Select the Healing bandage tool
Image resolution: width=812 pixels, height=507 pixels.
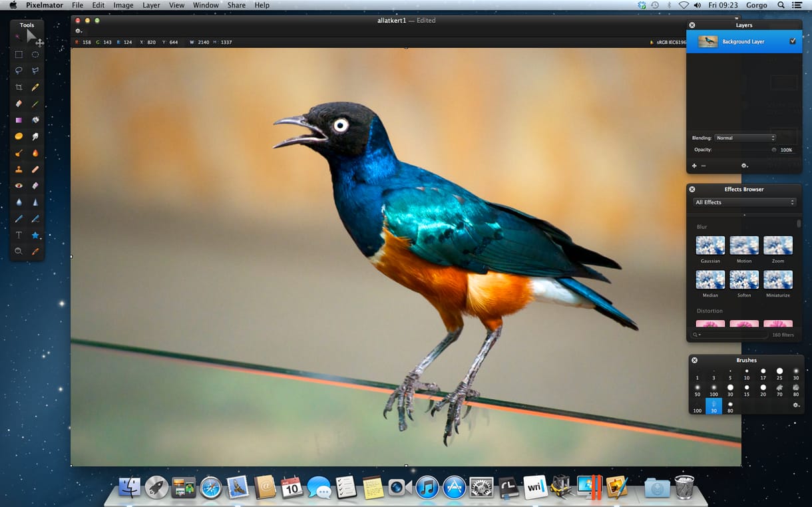35,170
